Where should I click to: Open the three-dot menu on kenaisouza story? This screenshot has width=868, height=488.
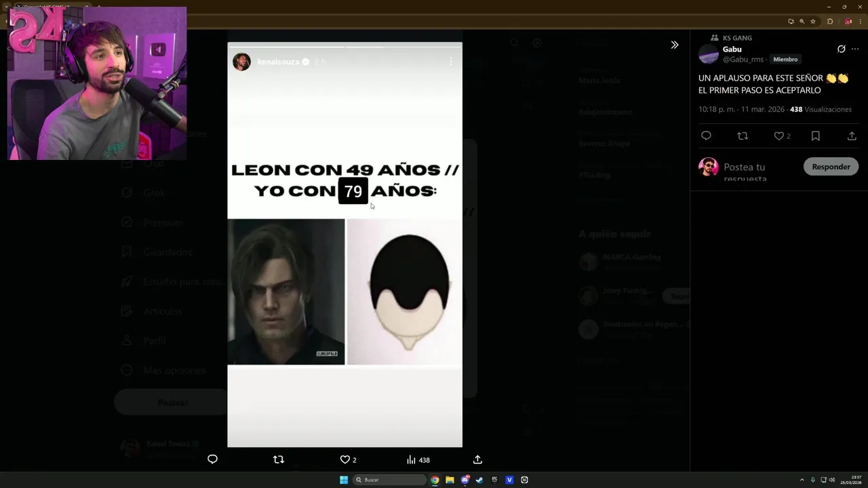pyautogui.click(x=451, y=62)
